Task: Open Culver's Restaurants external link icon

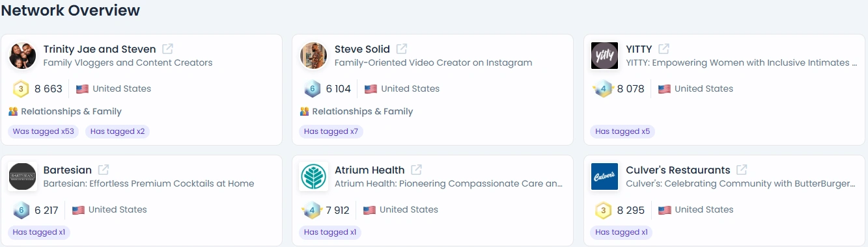Action: pyautogui.click(x=742, y=170)
